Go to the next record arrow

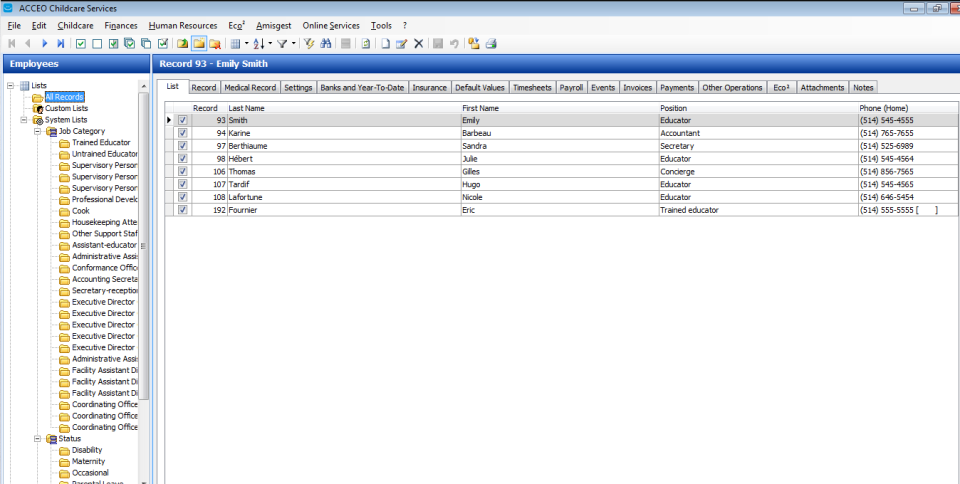tap(45, 43)
